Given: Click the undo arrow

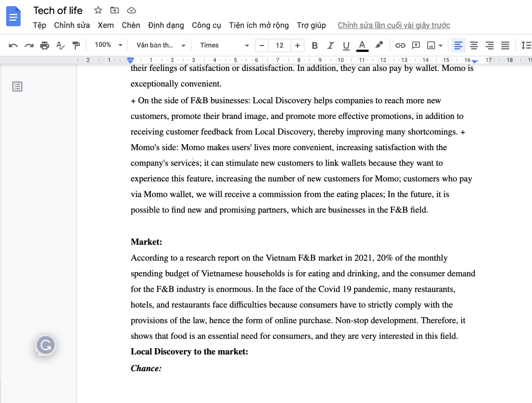Looking at the screenshot, I should point(13,45).
